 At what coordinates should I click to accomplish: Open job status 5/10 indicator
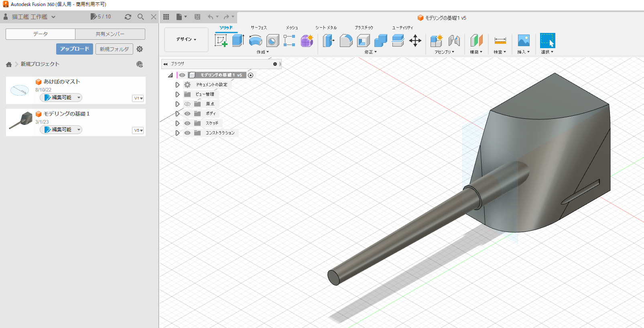(101, 16)
